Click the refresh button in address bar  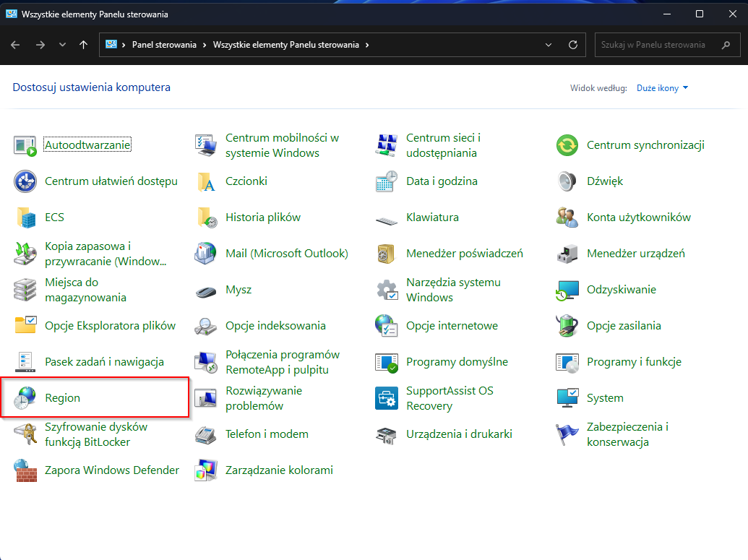(573, 45)
